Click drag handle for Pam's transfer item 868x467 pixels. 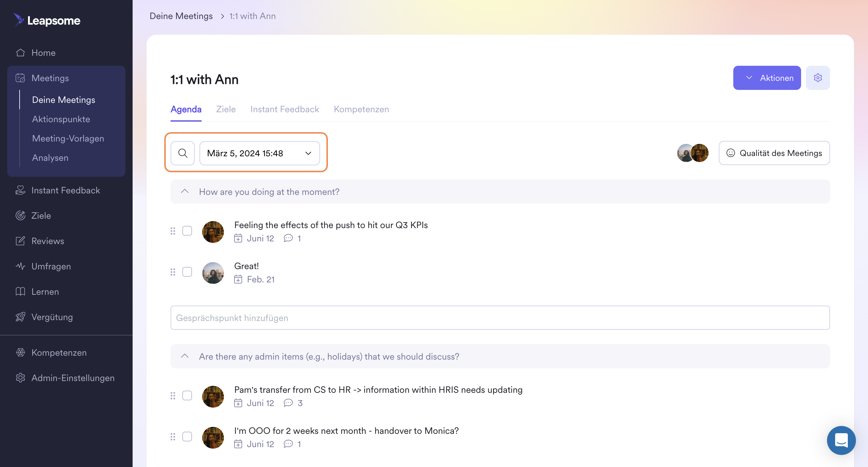[x=173, y=396]
